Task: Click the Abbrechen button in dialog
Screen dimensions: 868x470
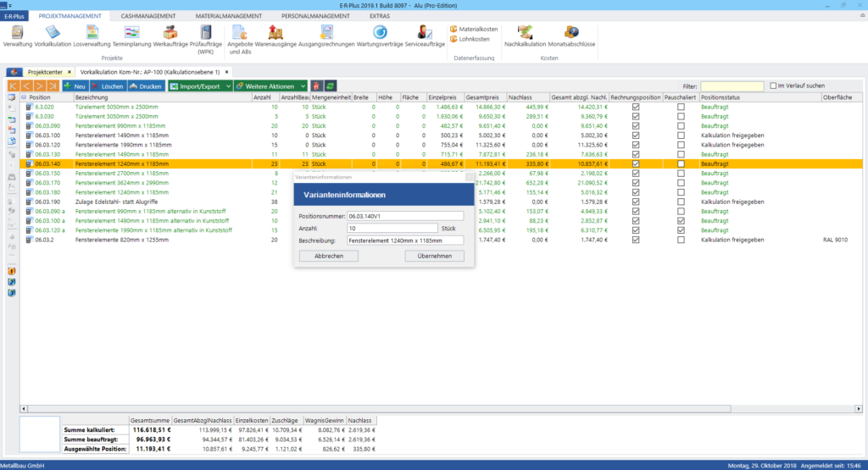Action: click(x=329, y=256)
